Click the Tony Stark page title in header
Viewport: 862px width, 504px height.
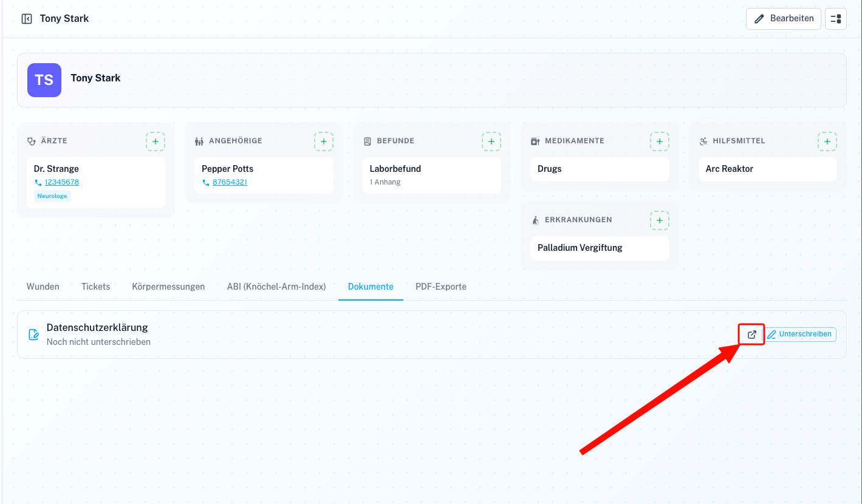tap(64, 19)
